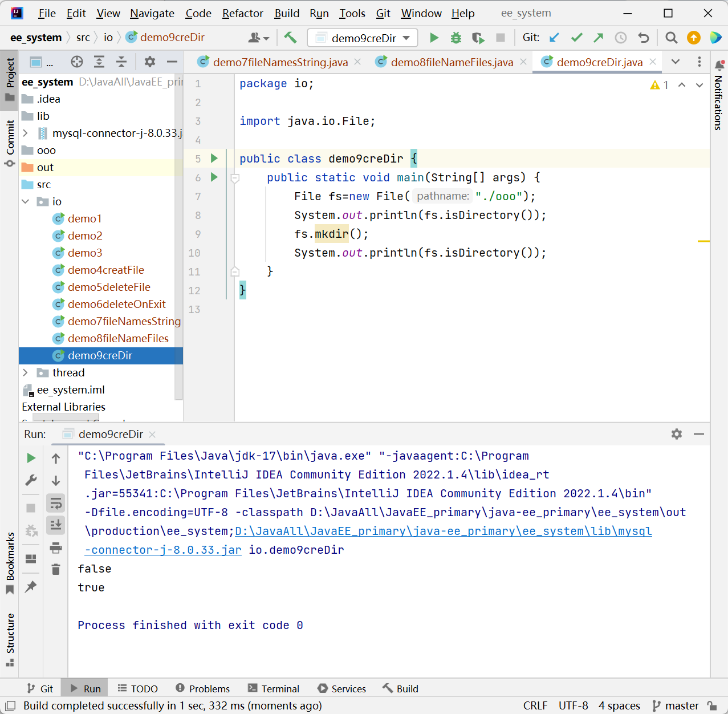Open the Navigate menu
This screenshot has height=714, width=728.
[x=152, y=13]
